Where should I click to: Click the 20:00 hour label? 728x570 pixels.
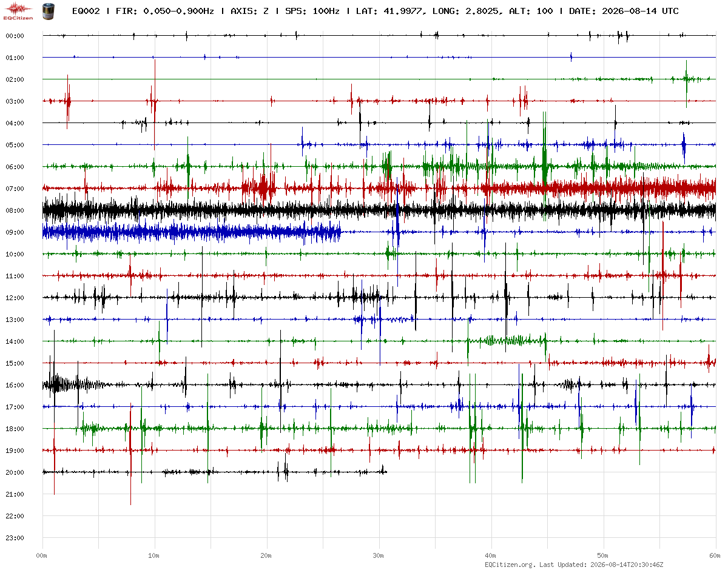click(15, 472)
